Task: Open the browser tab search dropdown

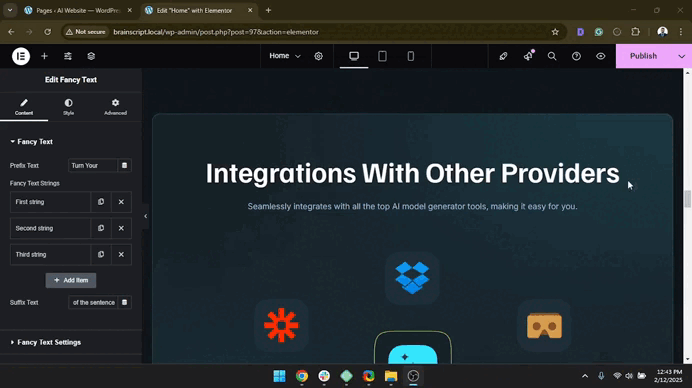Action: pos(10,10)
